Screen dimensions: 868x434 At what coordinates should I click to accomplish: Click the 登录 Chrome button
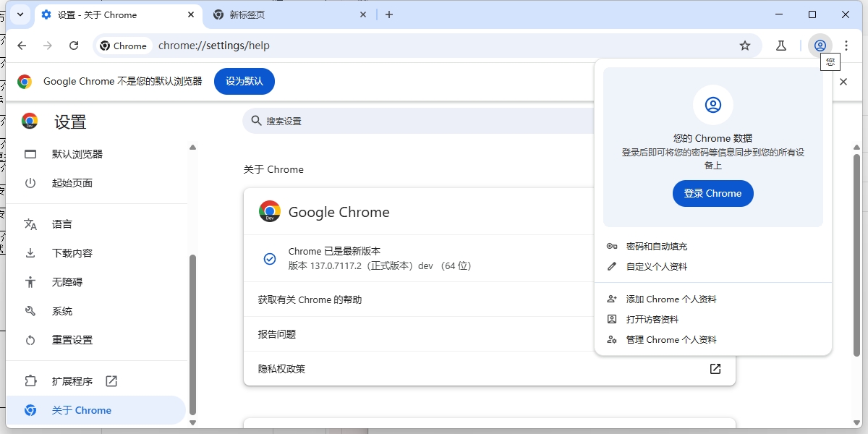pyautogui.click(x=713, y=193)
